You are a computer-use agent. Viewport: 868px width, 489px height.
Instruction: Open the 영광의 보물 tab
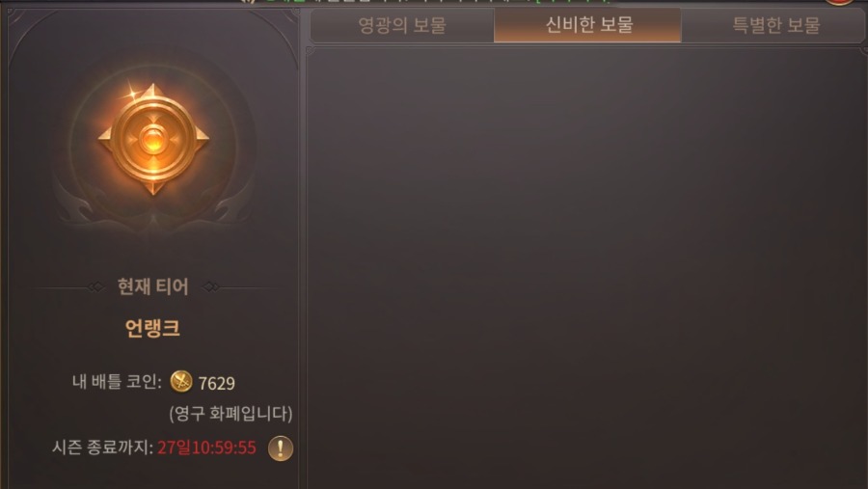pyautogui.click(x=402, y=25)
